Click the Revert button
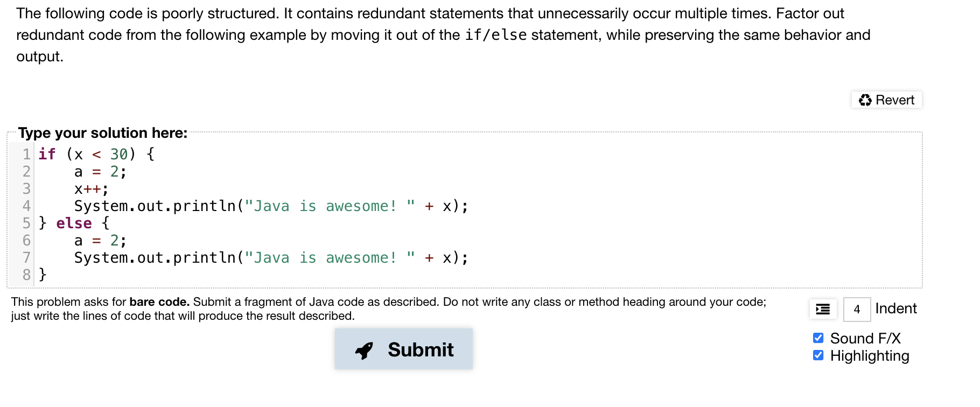 click(886, 100)
